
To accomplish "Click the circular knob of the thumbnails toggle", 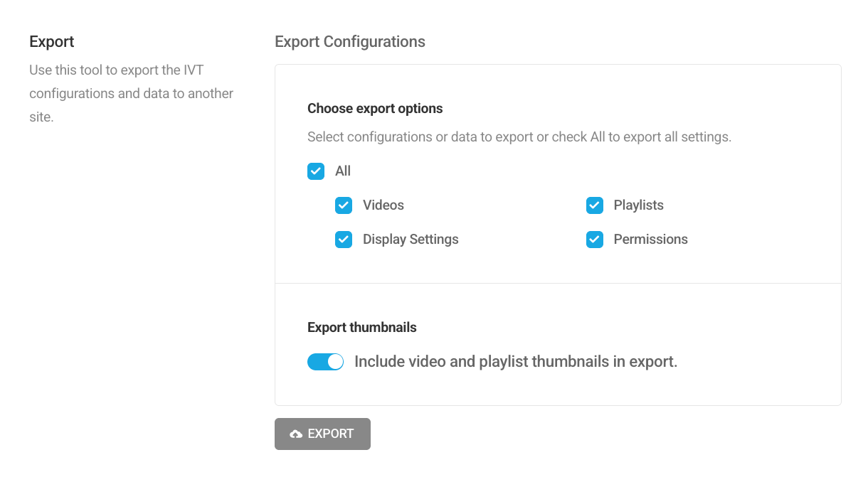I will pyautogui.click(x=334, y=361).
